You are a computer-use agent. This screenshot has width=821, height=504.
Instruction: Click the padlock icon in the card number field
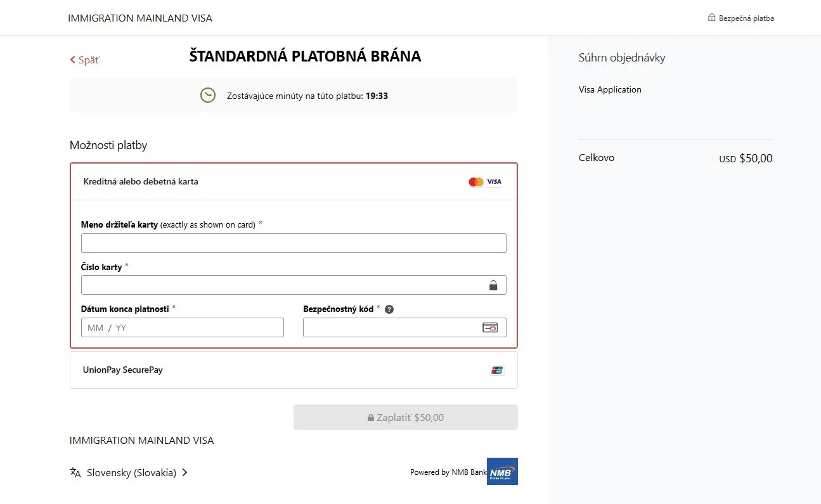click(494, 285)
